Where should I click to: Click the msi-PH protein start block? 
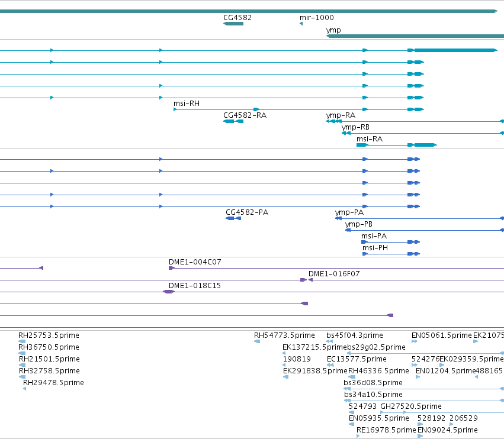click(x=365, y=254)
